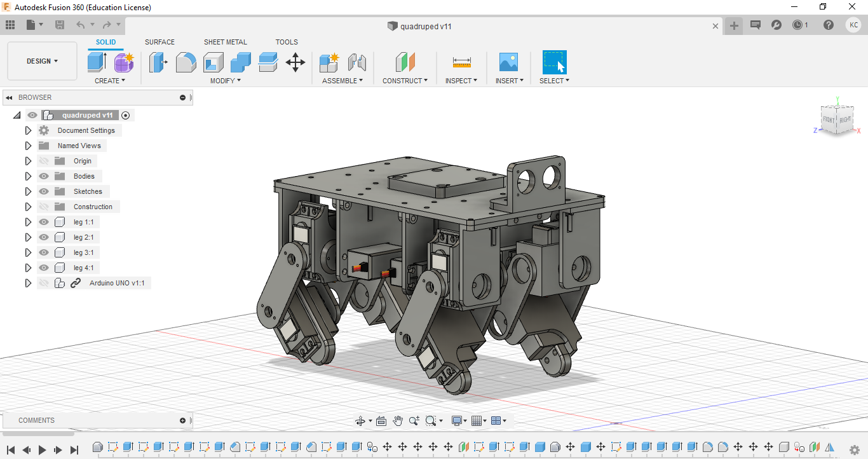Screen dimensions: 868x459
Task: Open Display Settings in the view bar
Action: [457, 420]
